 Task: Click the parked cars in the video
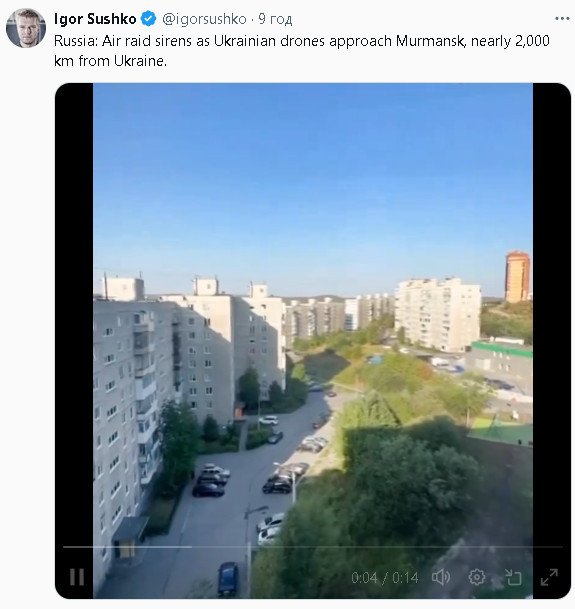point(211,480)
